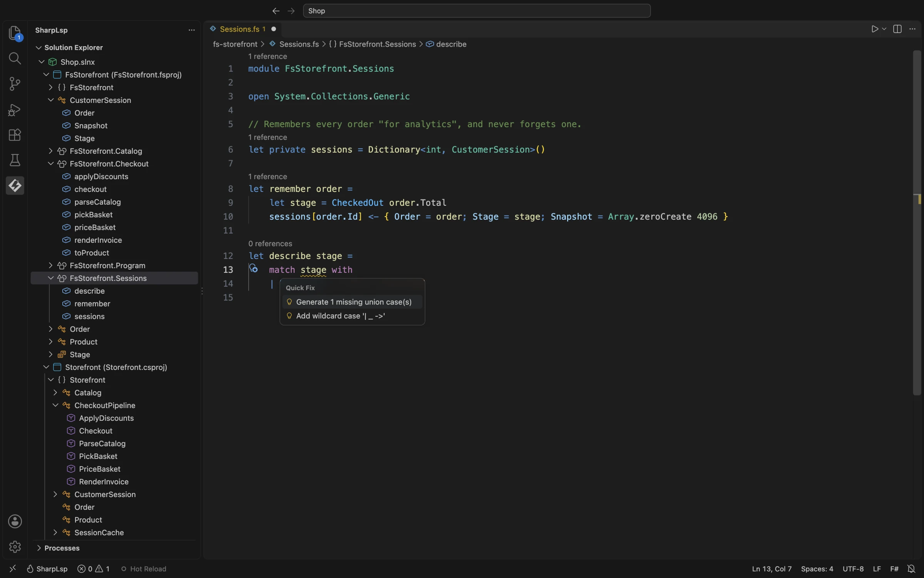Click the 0 references code lens
This screenshot has width=924, height=578.
click(270, 244)
